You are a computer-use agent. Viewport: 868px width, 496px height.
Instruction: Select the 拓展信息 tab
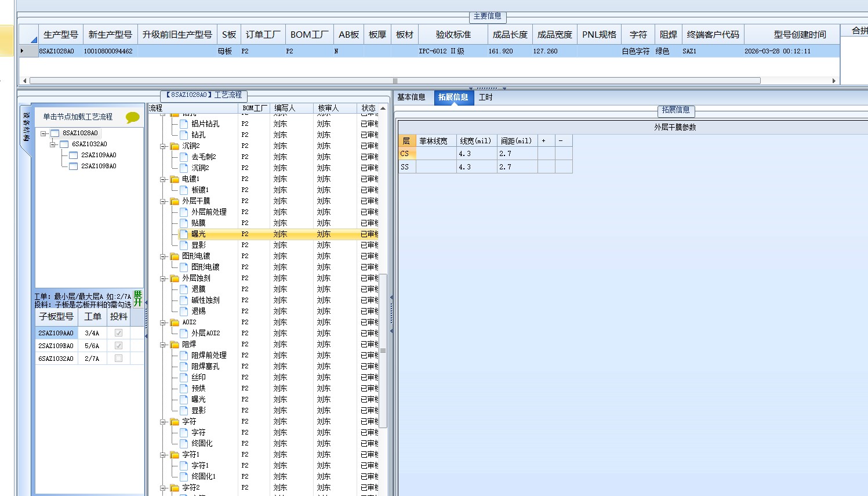click(453, 97)
